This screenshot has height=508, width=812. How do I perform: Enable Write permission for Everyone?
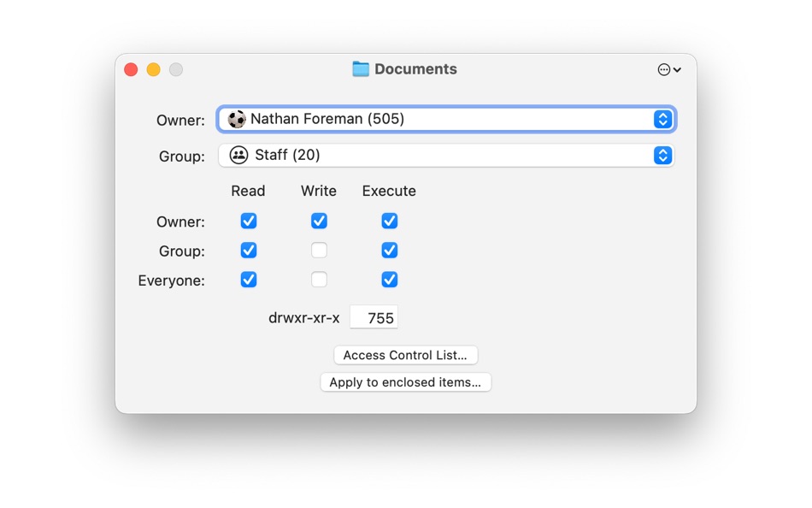click(318, 279)
